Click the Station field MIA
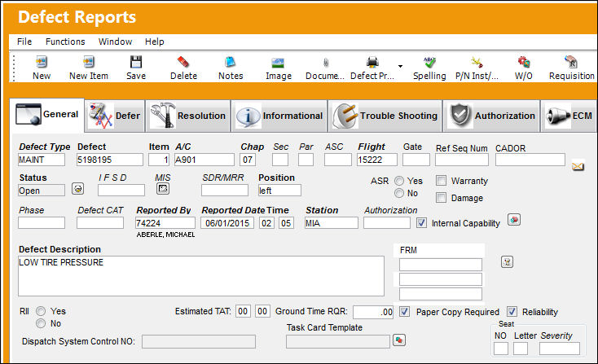The width and height of the screenshot is (598, 364). tap(331, 222)
